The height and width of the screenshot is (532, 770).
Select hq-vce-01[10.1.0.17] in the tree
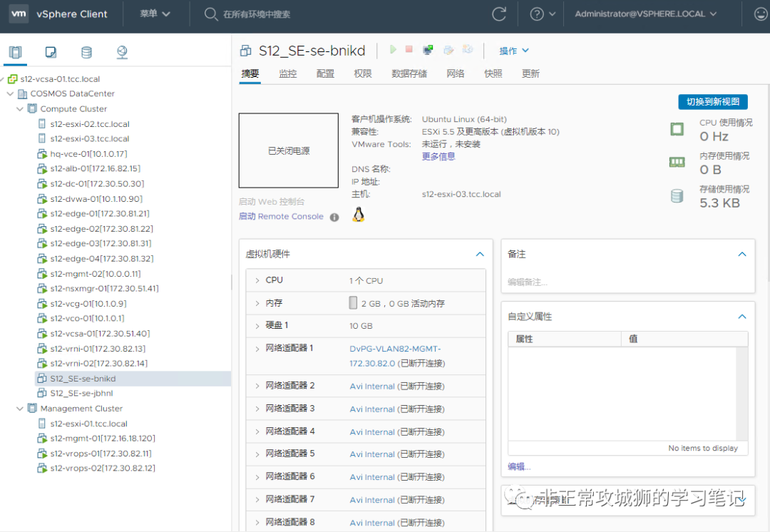(88, 154)
